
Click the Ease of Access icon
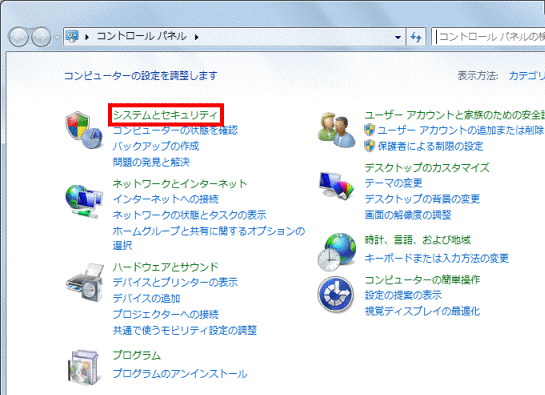pos(336,295)
